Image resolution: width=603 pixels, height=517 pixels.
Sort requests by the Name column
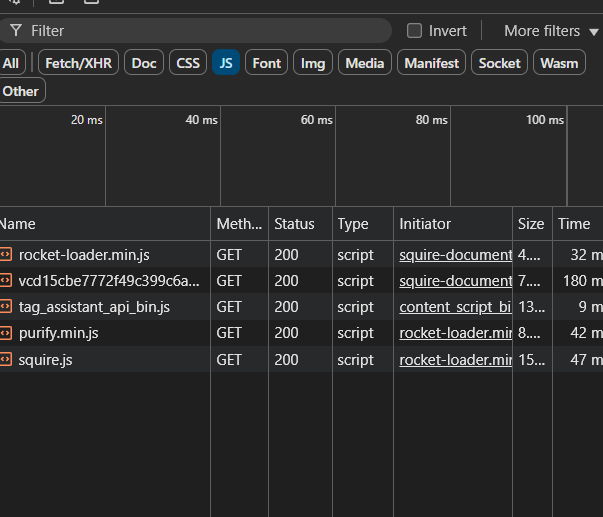tap(100, 224)
